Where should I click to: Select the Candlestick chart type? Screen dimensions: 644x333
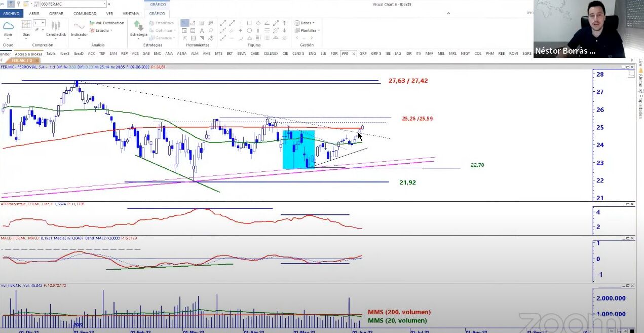(56, 29)
